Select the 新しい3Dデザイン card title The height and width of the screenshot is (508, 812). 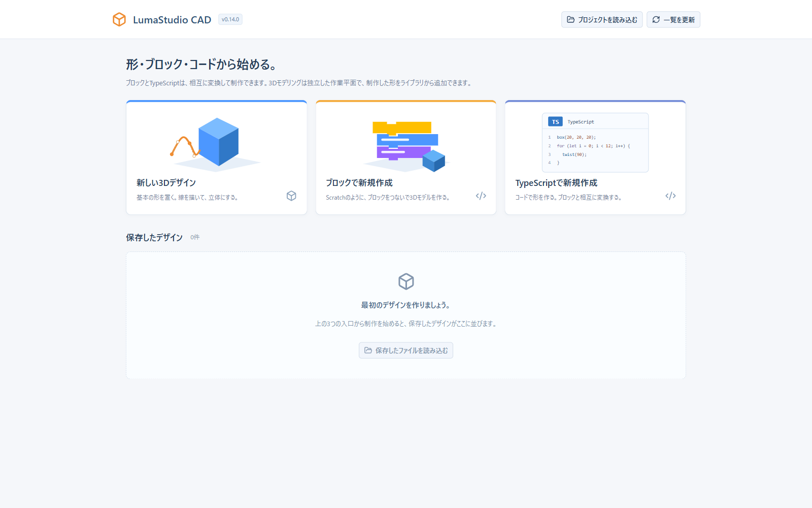point(166,183)
